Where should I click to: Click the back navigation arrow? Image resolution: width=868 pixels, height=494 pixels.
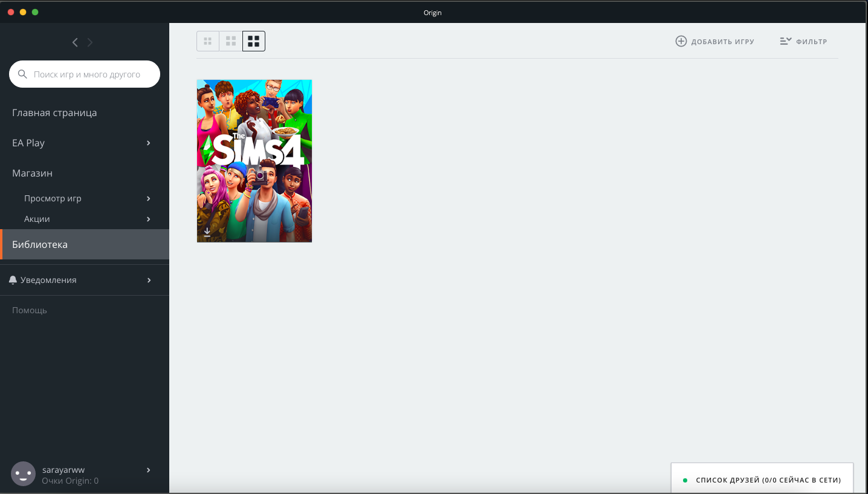75,42
